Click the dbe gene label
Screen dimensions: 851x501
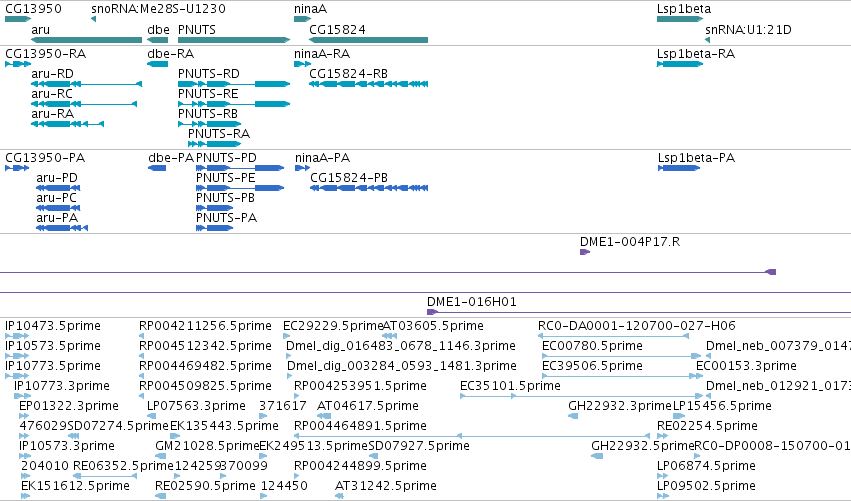158,29
